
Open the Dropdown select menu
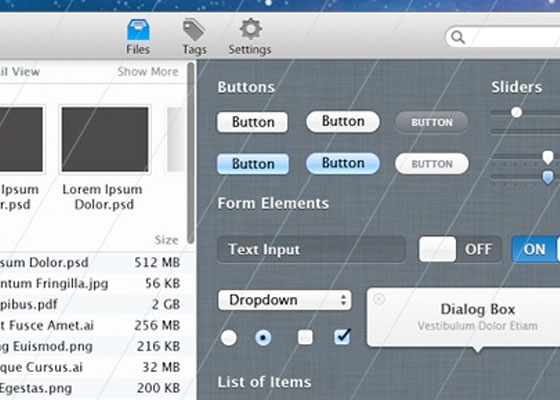point(285,300)
